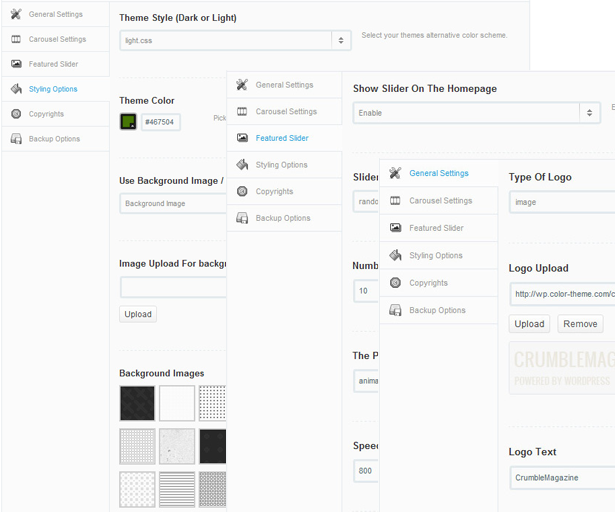Click the green Theme Color swatch
The height and width of the screenshot is (512, 615).
(x=128, y=122)
